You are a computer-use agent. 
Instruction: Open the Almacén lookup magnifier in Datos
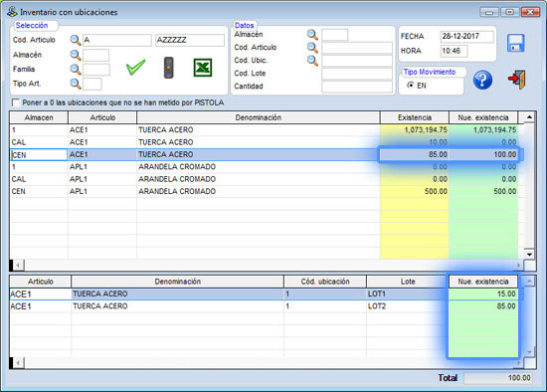(x=312, y=35)
